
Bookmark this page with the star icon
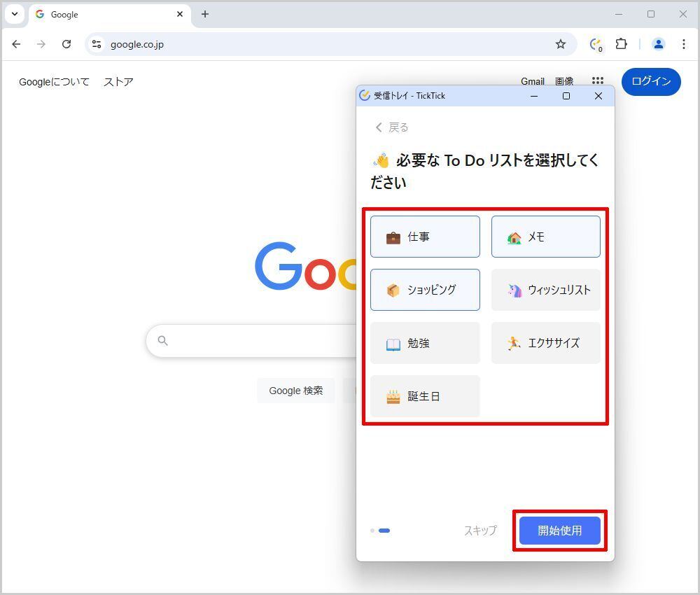coord(560,44)
